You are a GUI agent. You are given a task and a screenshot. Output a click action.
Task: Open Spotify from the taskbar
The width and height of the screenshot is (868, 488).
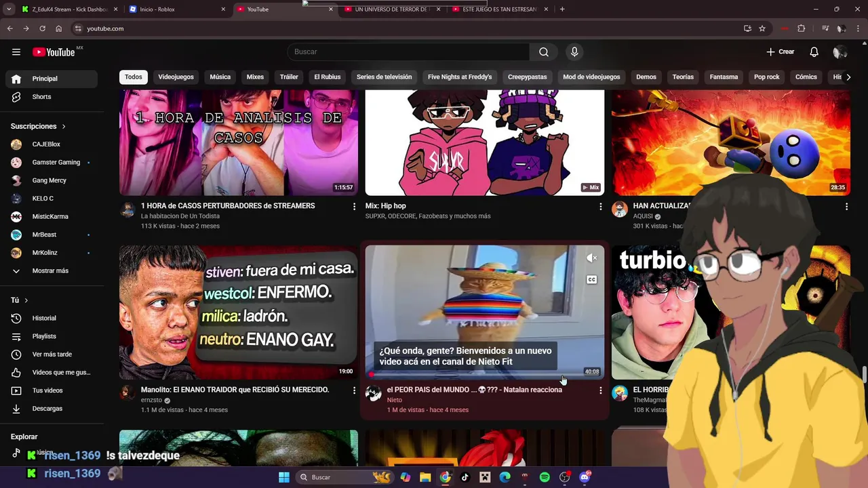[x=545, y=477]
